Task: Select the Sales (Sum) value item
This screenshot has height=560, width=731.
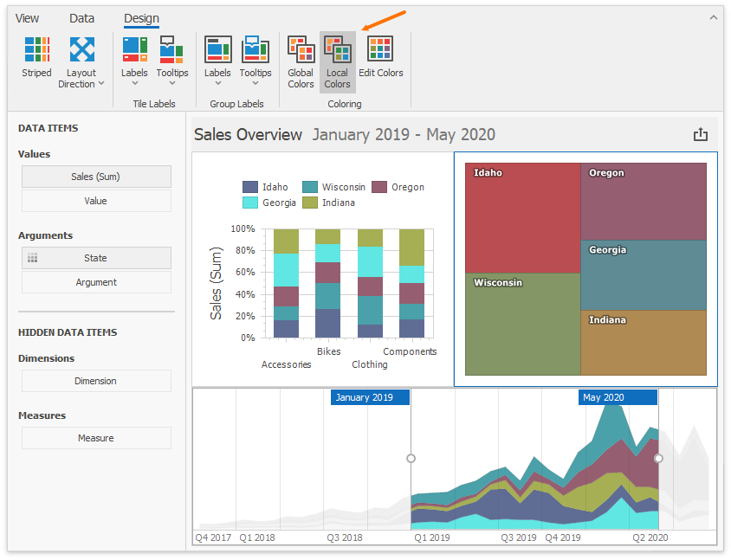Action: [96, 177]
